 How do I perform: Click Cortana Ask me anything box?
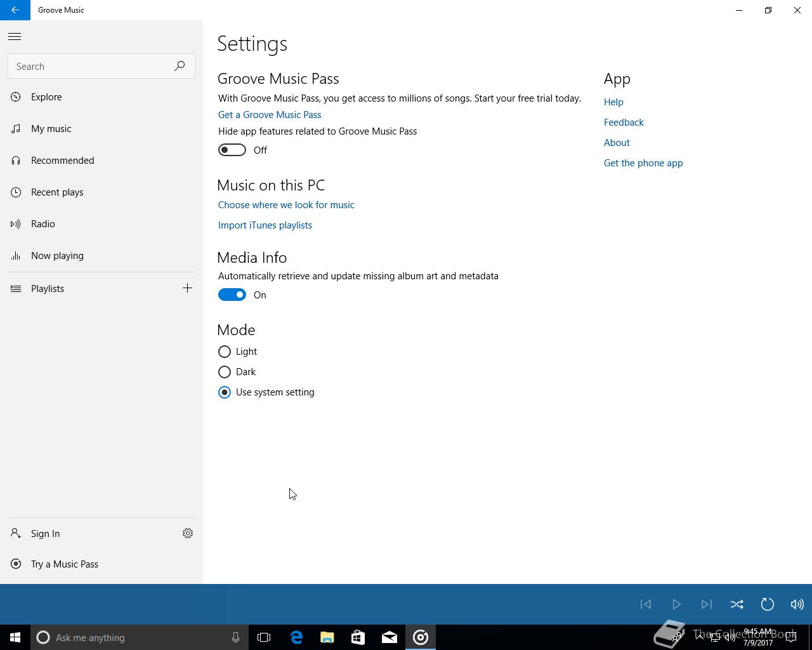[140, 637]
